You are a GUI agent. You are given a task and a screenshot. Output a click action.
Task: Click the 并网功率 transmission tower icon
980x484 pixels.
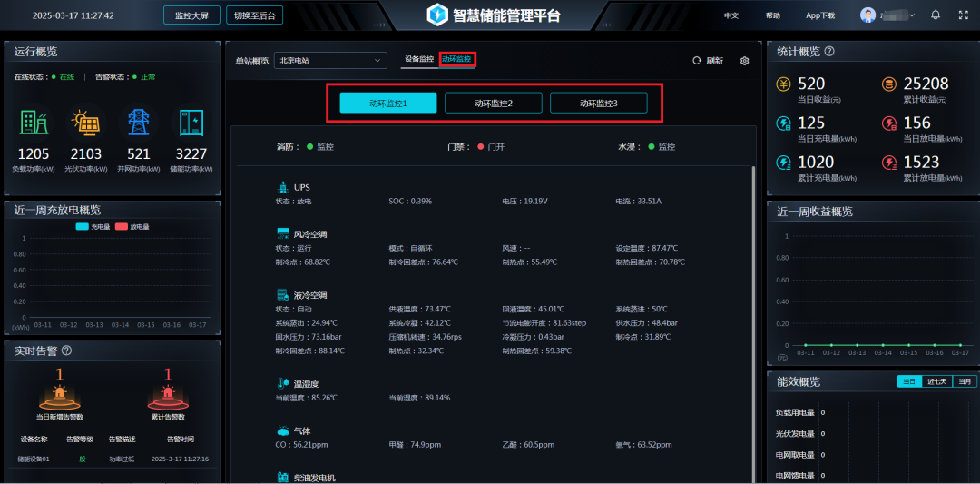pos(139,123)
